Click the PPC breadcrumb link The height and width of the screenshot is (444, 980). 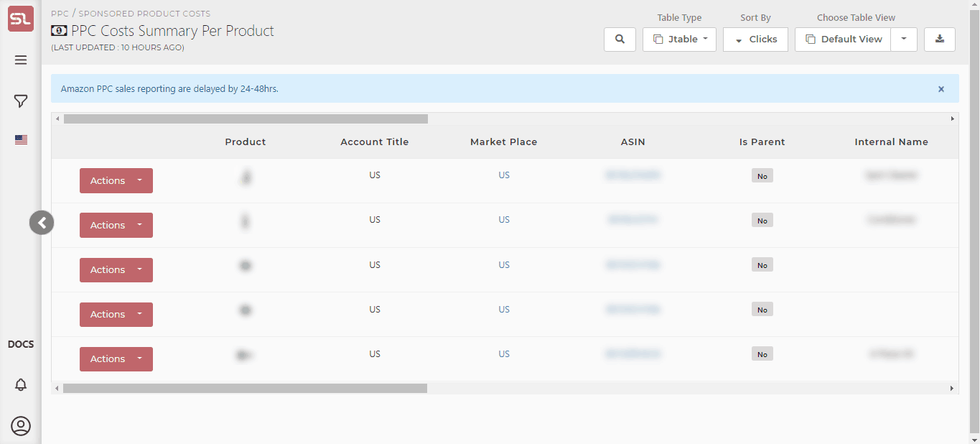tap(60, 14)
